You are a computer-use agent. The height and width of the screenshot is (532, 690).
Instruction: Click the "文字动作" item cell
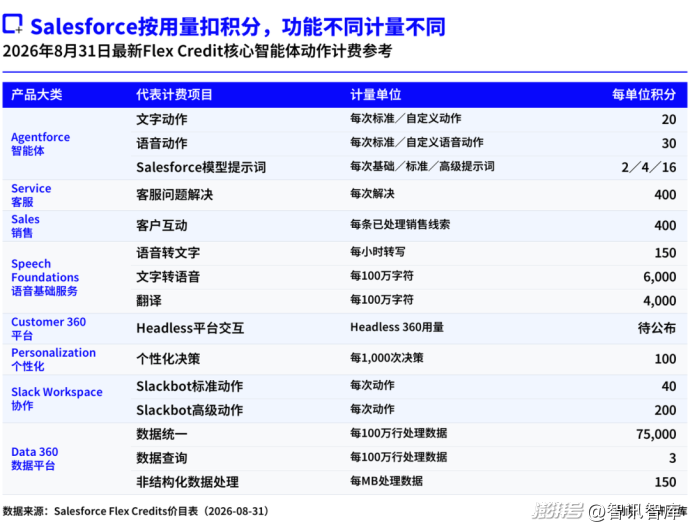tap(161, 119)
